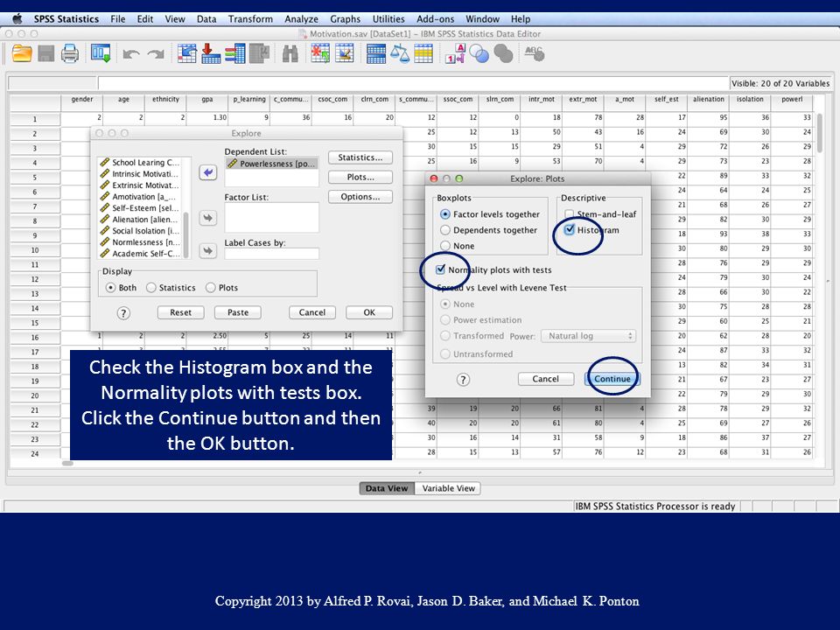Screen dimensions: 840x630
Task: Toggle the Histogram checkbox
Action: click(x=570, y=230)
